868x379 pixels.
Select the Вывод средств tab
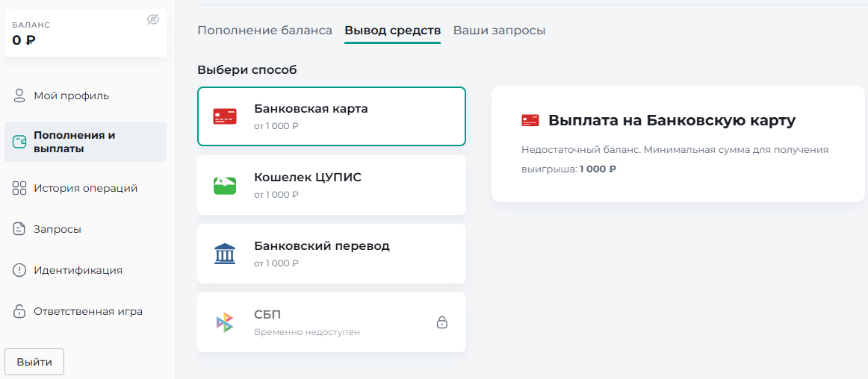[x=392, y=31]
